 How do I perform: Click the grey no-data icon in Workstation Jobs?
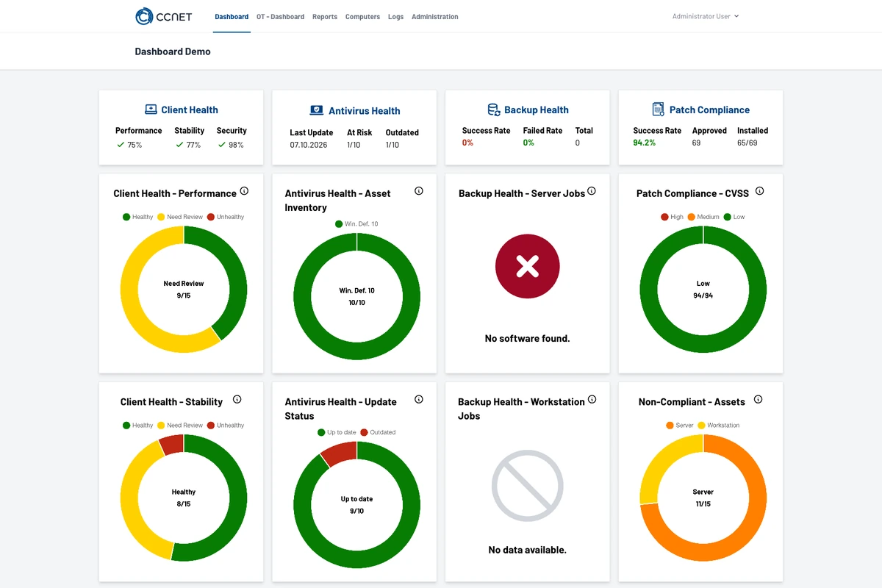point(528,486)
